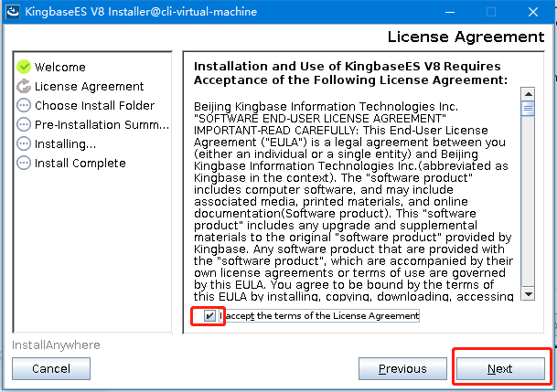Go back with the Previous button
The height and width of the screenshot is (392, 557).
click(402, 368)
